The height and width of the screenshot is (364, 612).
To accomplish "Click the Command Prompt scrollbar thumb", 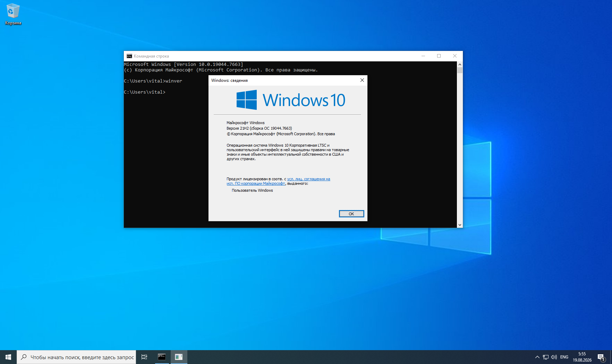I will click(x=460, y=70).
